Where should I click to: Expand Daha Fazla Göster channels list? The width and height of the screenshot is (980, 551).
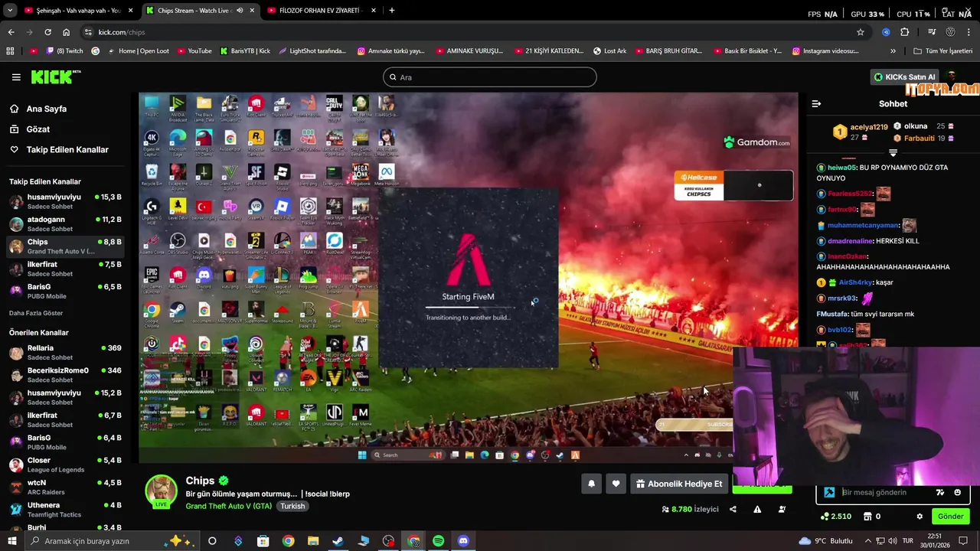point(36,313)
